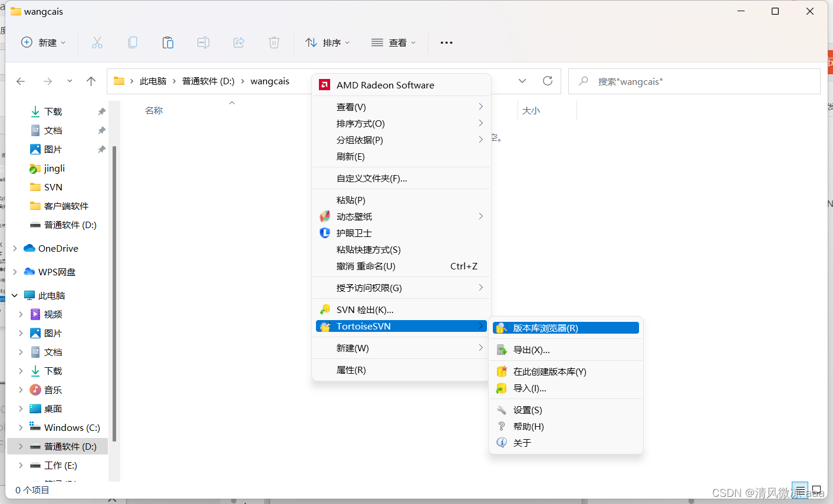Click 刷新(E) in context menu

401,156
